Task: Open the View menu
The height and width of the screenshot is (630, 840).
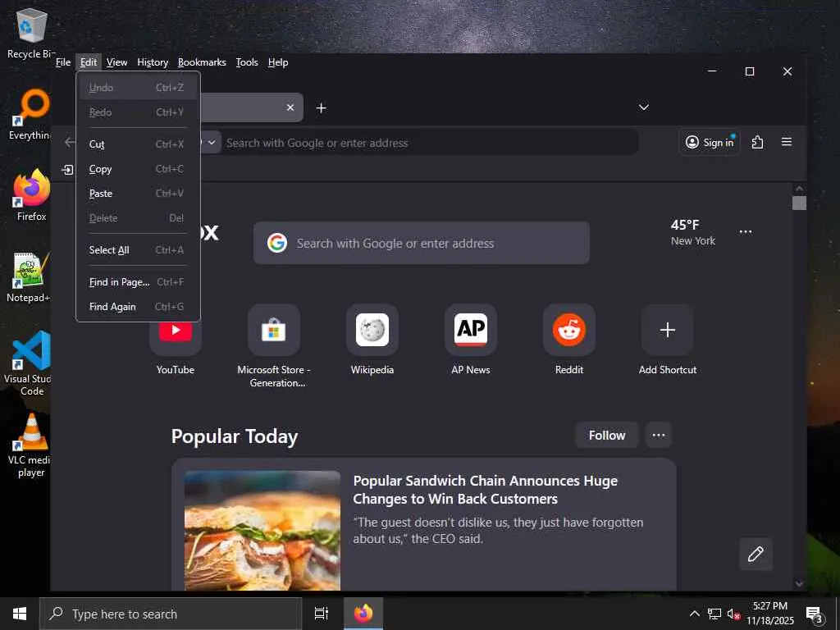Action: 116,62
